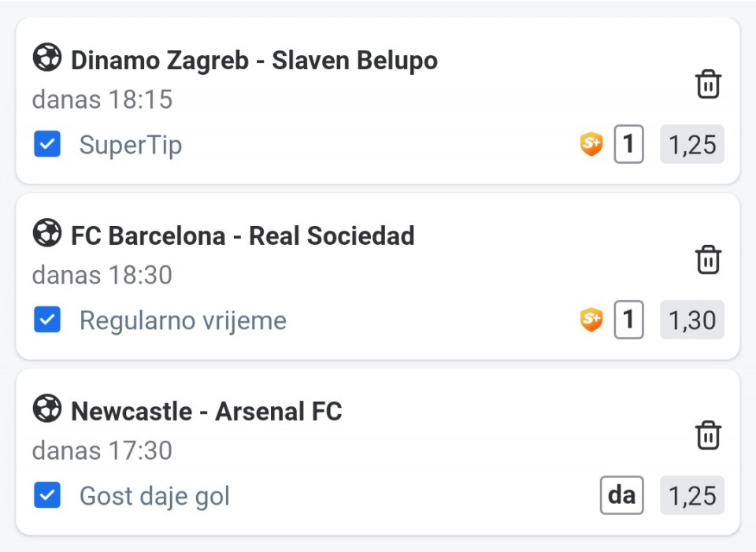Click the soccer ball icon beside Newcastle
756x552 pixels.
click(x=47, y=409)
